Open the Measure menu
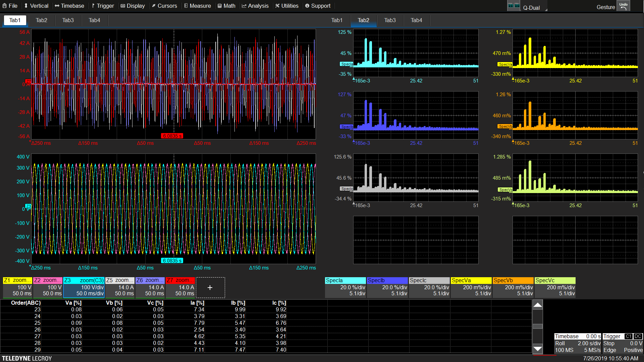Viewport: 644px width, 362px height. coord(197,6)
